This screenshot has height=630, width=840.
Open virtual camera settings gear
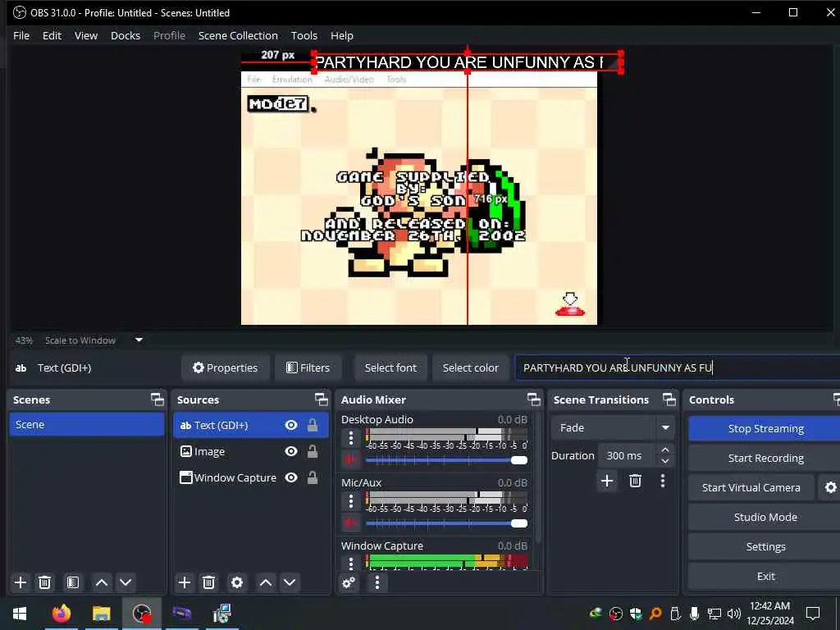click(830, 487)
